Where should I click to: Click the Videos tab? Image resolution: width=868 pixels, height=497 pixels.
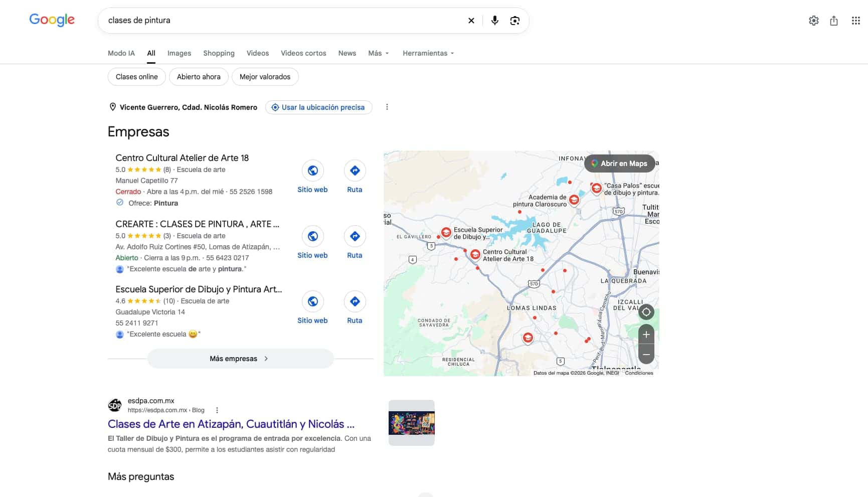click(x=258, y=53)
